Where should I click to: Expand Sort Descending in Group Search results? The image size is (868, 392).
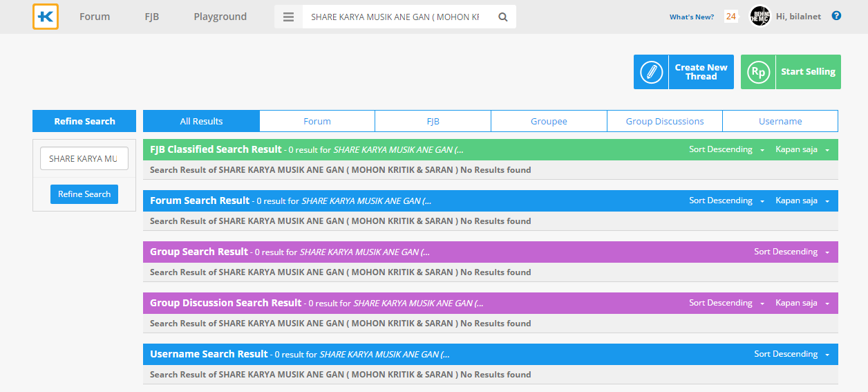point(791,252)
